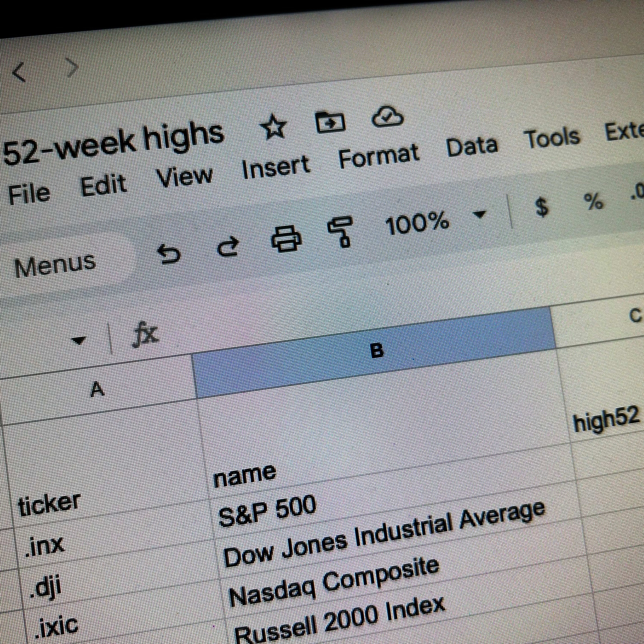Click the print icon
The height and width of the screenshot is (644, 644).
[287, 238]
